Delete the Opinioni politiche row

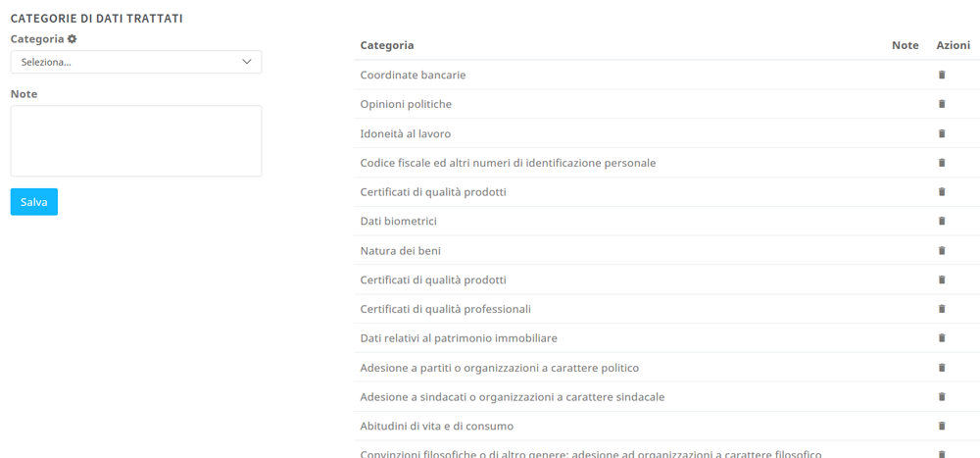[942, 104]
